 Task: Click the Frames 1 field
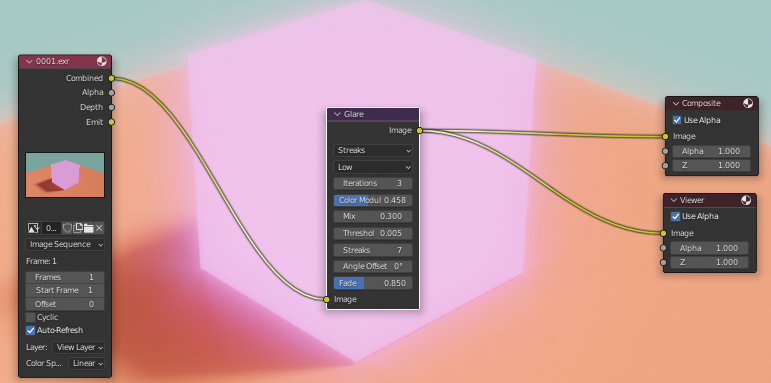tap(65, 277)
